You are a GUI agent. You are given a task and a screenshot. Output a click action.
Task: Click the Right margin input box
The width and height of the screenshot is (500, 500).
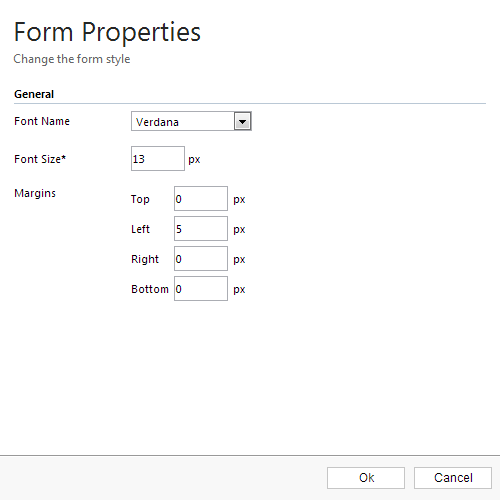point(201,259)
